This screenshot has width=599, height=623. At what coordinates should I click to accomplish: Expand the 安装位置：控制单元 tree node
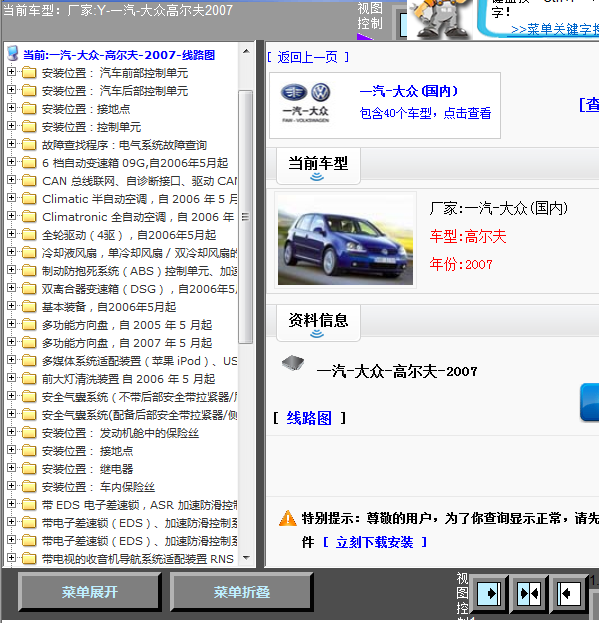pos(12,126)
